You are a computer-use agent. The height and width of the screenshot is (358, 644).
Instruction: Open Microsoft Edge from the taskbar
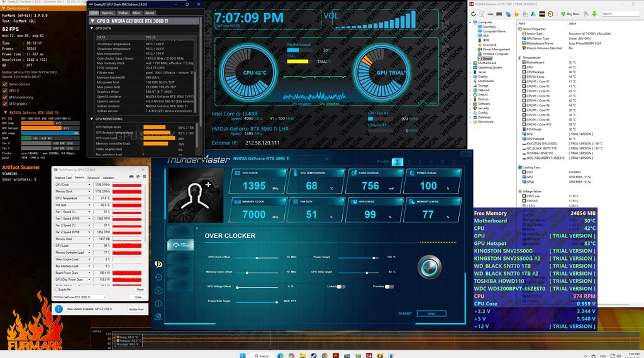coord(280,355)
